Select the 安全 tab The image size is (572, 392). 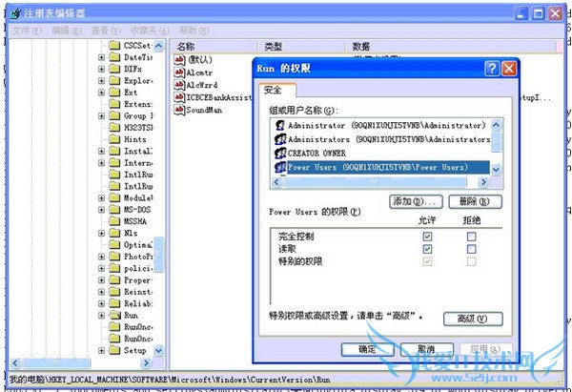pyautogui.click(x=277, y=90)
